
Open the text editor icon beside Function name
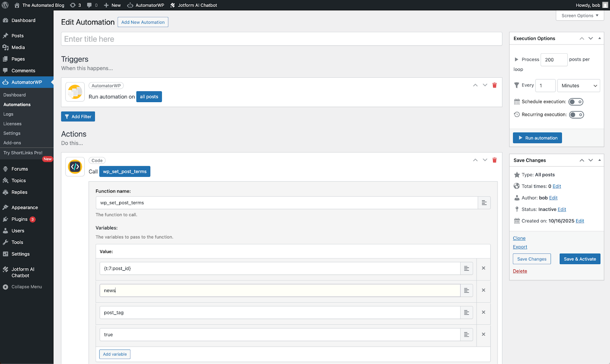tap(484, 202)
